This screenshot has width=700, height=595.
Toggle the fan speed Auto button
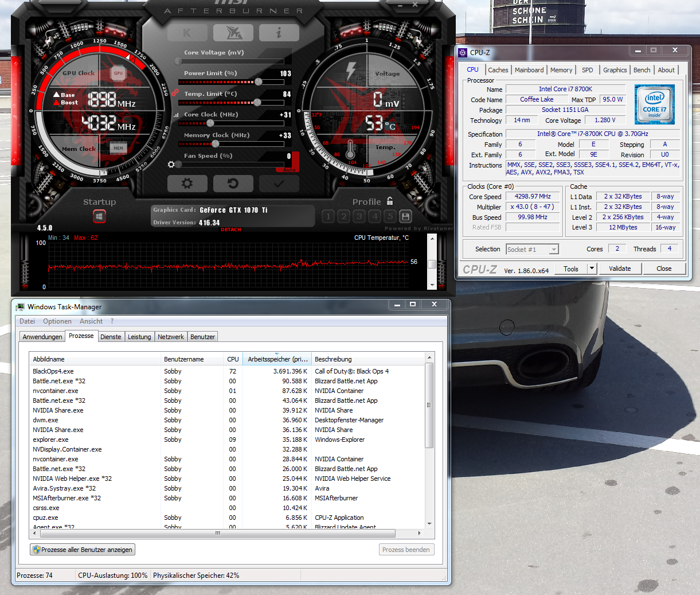290,170
